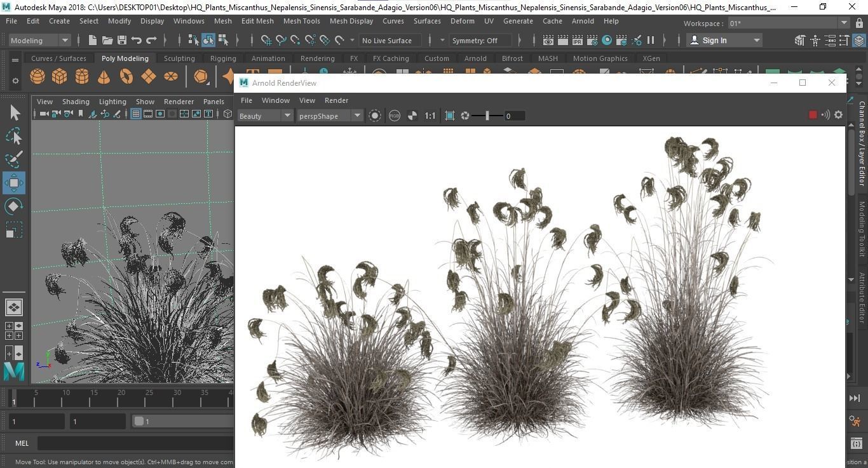Screen dimensions: 868x468
Task: Toggle select by hierarchy mode
Action: pos(194,40)
